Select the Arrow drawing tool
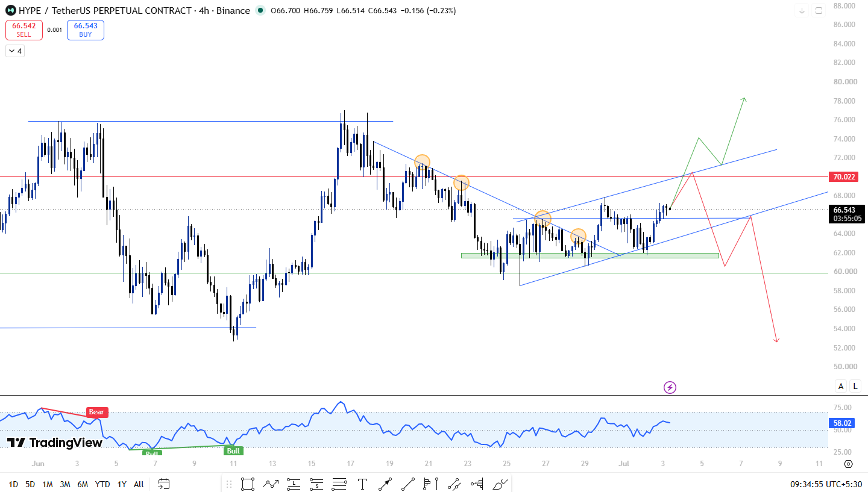Viewport: 868px width, 492px height. (x=385, y=484)
